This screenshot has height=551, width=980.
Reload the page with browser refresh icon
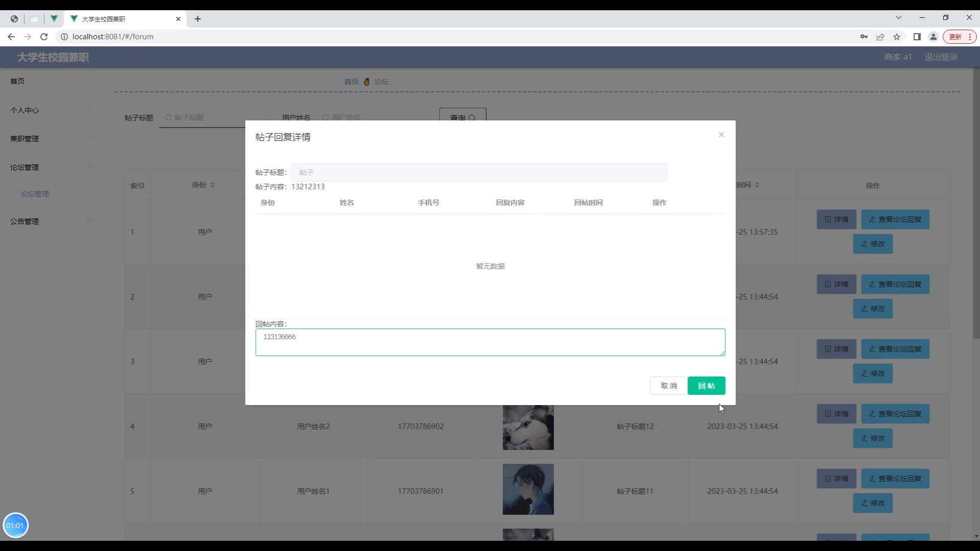[44, 37]
